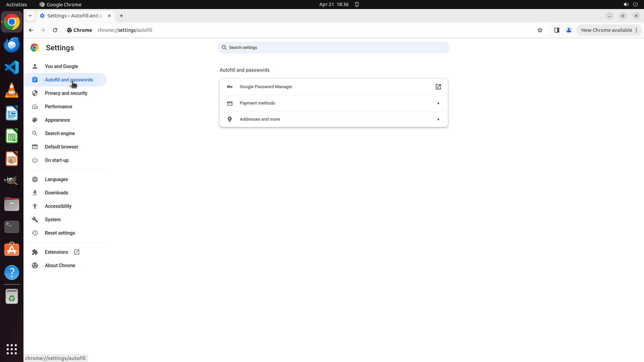
Task: Open Google Password Manager external link
Action: tap(438, 87)
